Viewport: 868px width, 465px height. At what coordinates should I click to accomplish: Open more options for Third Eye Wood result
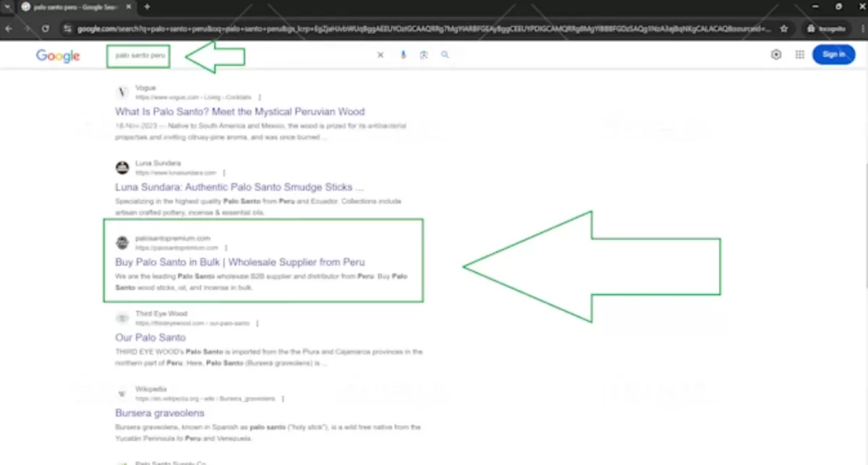pos(257,323)
